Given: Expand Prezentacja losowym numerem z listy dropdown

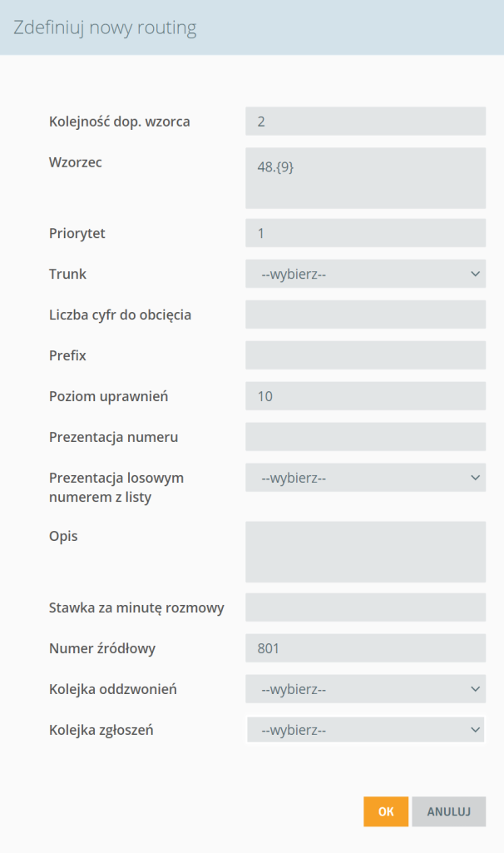Looking at the screenshot, I should tap(365, 478).
